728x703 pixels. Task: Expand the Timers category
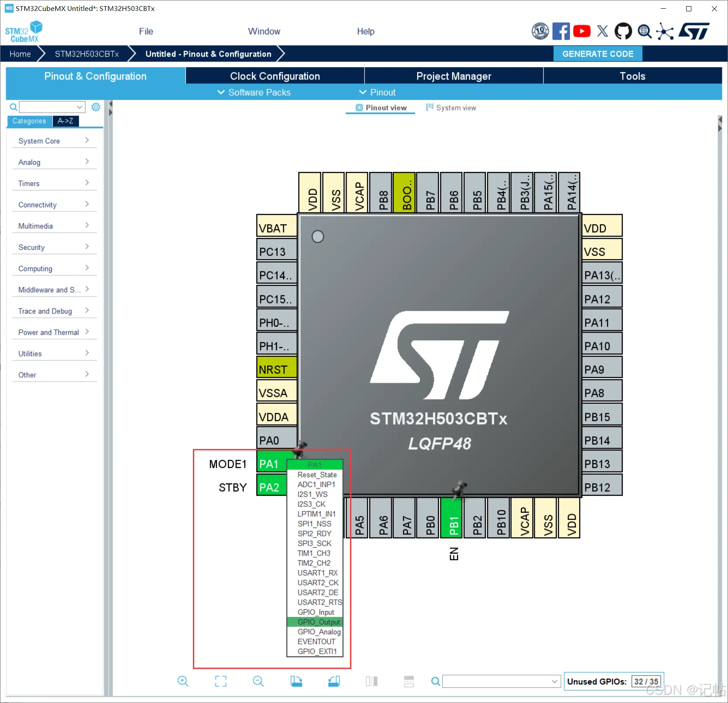(54, 183)
